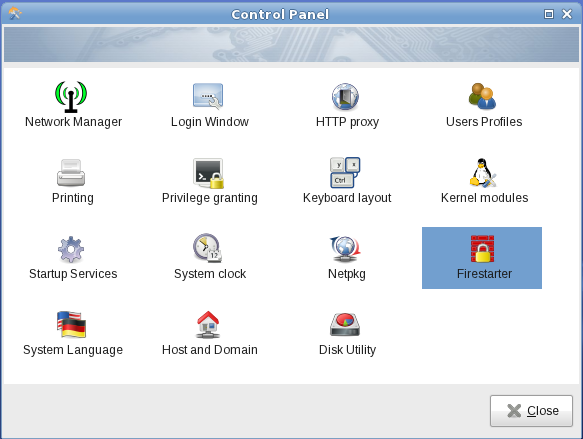Select the "Privilege granting" label
The height and width of the screenshot is (439, 583).
[x=210, y=198]
